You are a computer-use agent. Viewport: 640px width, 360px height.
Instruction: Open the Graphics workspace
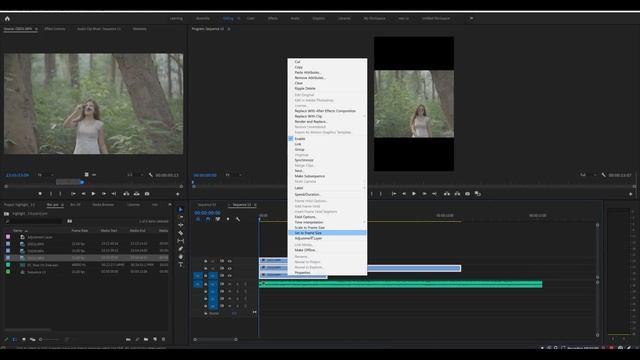(x=318, y=18)
